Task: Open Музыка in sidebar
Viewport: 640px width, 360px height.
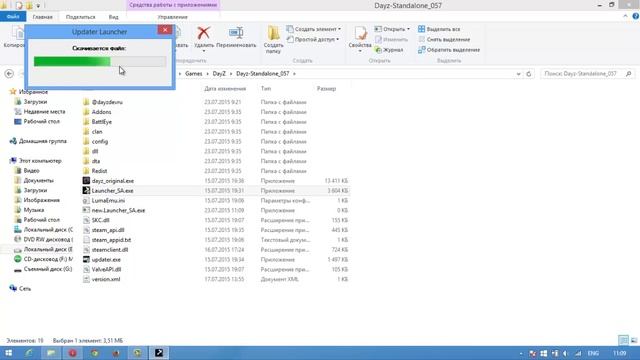Action: pyautogui.click(x=33, y=210)
